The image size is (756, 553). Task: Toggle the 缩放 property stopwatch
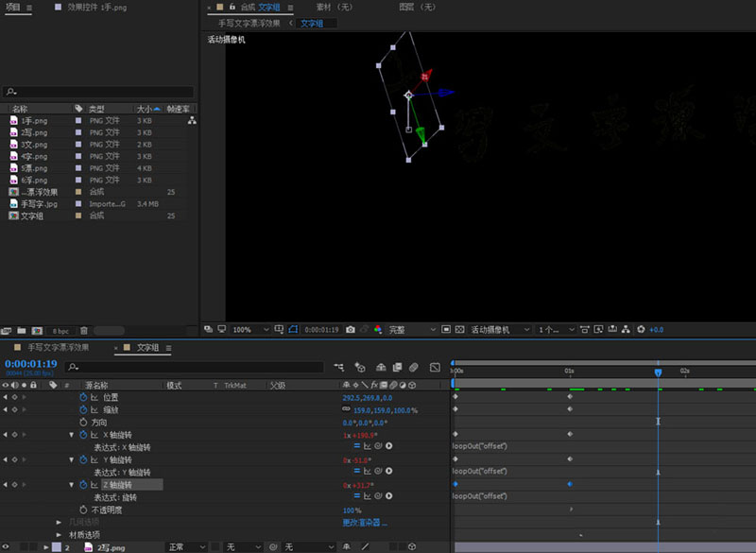click(83, 410)
